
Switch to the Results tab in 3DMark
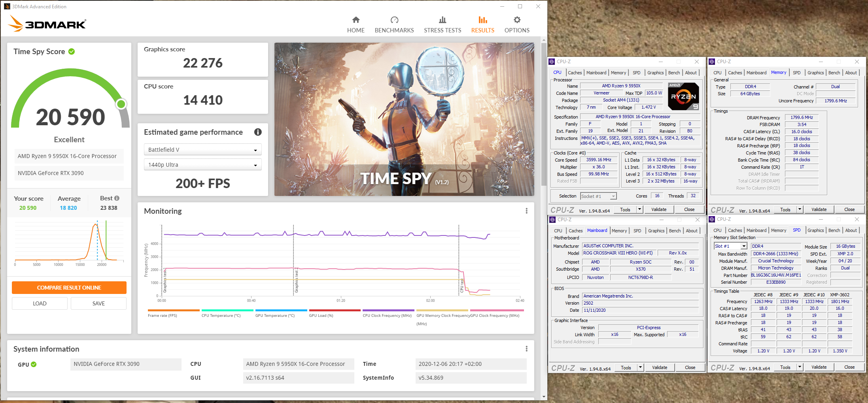point(482,24)
